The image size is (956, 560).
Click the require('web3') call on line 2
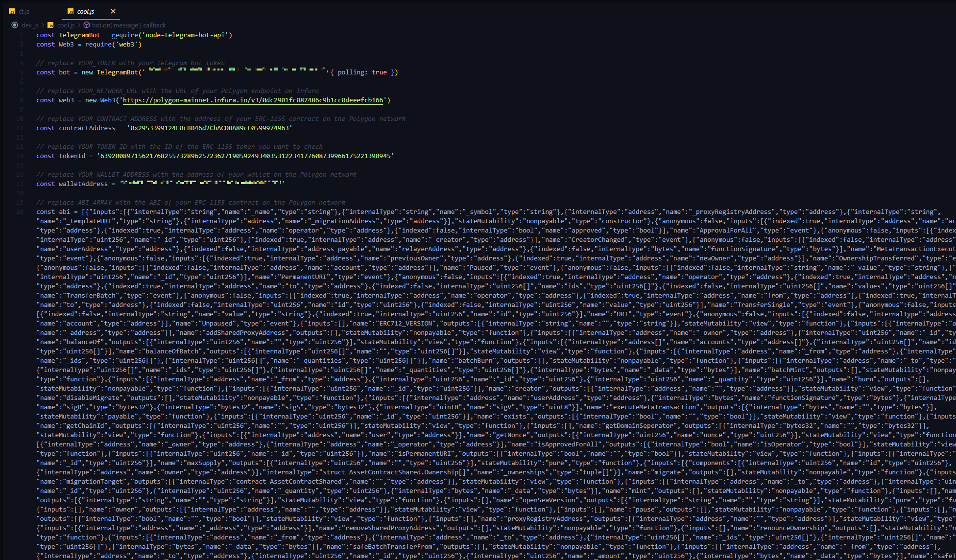pos(113,45)
